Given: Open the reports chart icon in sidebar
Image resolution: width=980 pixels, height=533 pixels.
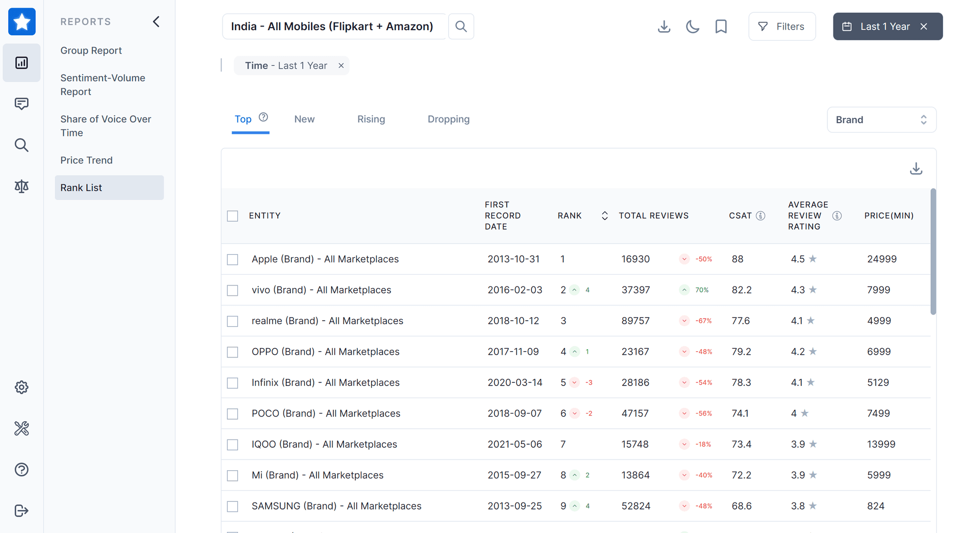Looking at the screenshot, I should click(x=21, y=63).
